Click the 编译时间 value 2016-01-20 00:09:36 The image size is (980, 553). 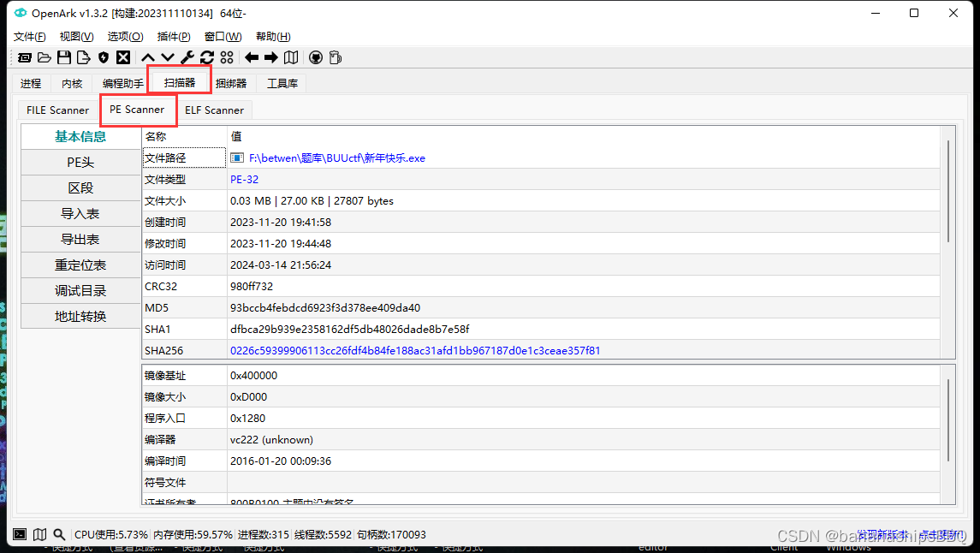(x=281, y=461)
